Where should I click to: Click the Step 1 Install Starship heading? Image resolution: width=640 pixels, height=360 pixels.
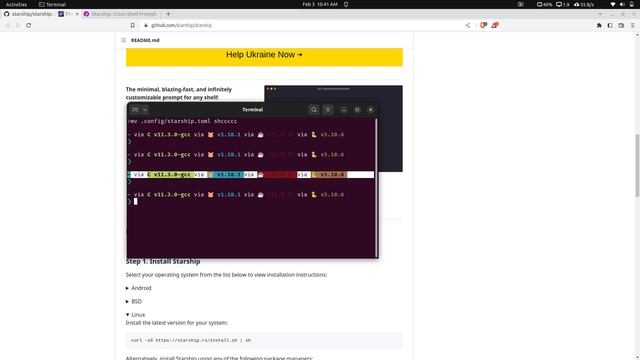click(x=163, y=262)
